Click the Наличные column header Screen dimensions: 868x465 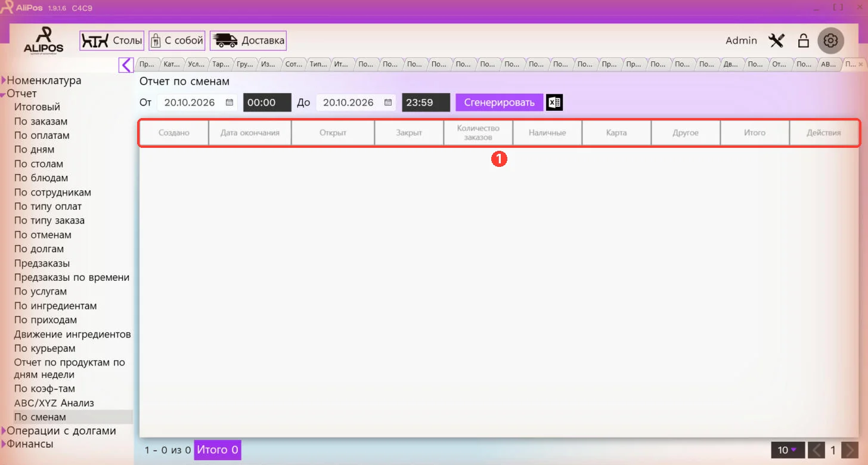(547, 133)
